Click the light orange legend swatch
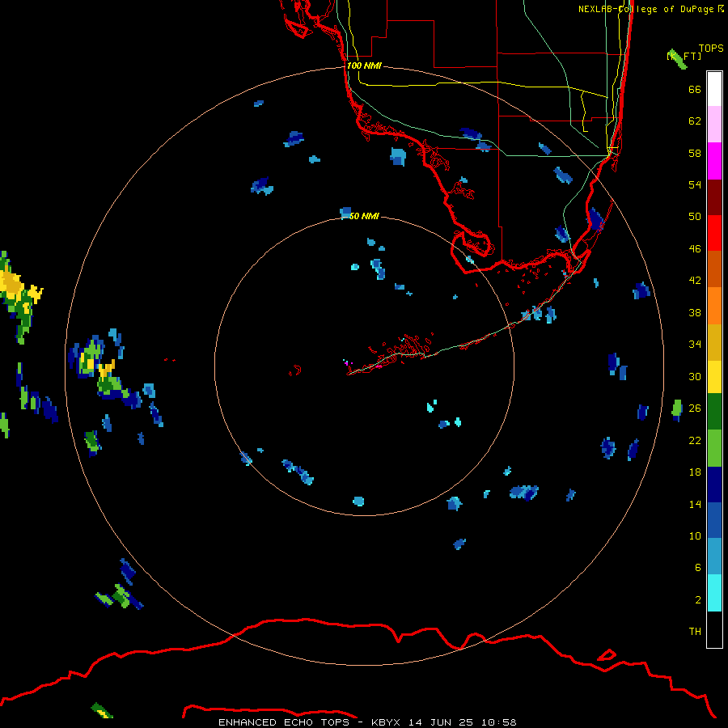Image resolution: width=728 pixels, height=728 pixels. [714, 305]
